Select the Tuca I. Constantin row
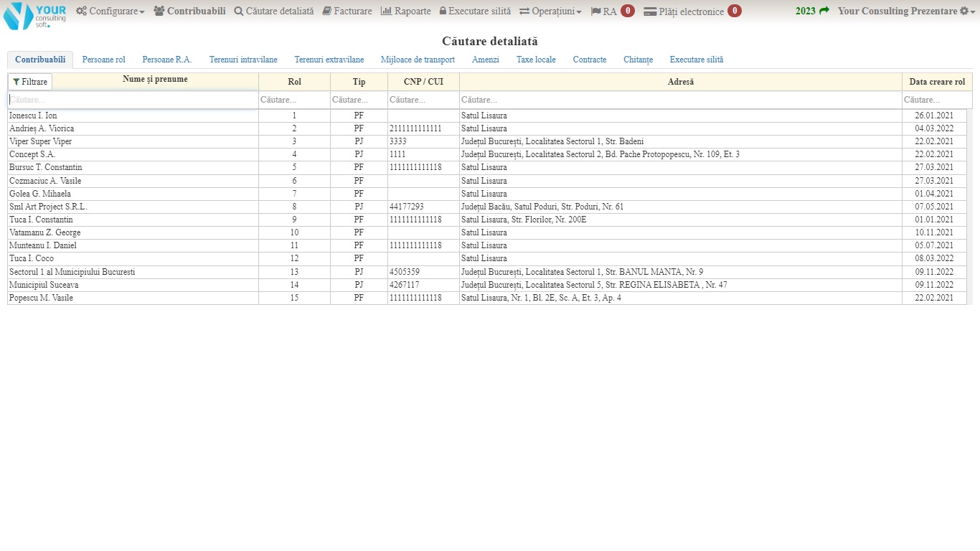980x551 pixels. [x=487, y=220]
